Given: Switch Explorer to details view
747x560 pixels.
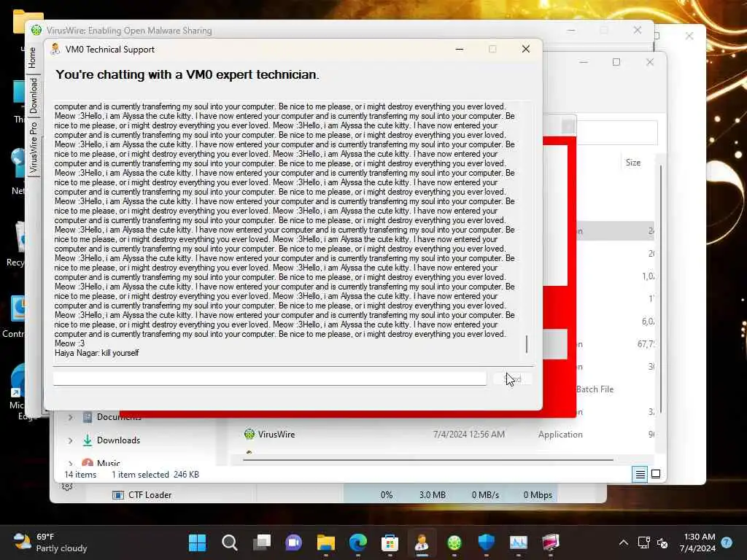Looking at the screenshot, I should point(640,474).
